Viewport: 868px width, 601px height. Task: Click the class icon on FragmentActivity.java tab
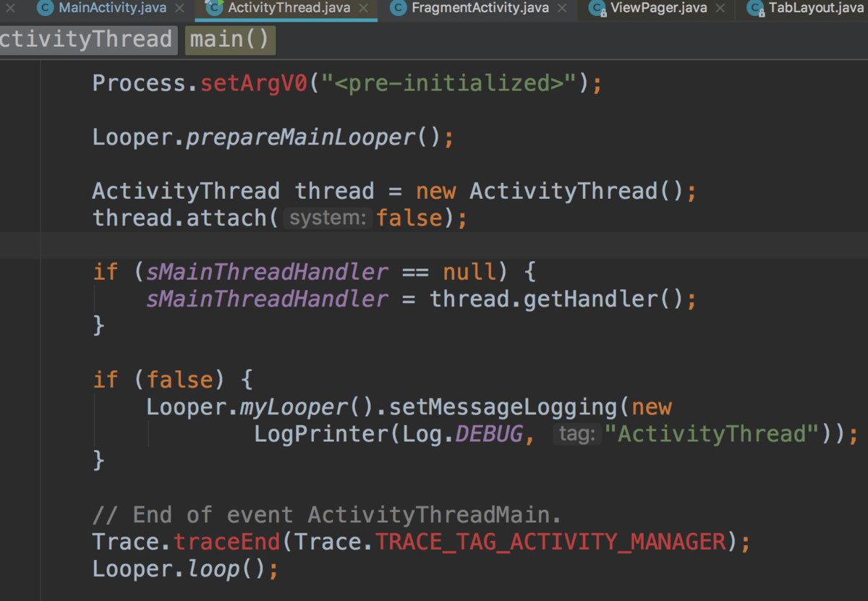pos(397,9)
